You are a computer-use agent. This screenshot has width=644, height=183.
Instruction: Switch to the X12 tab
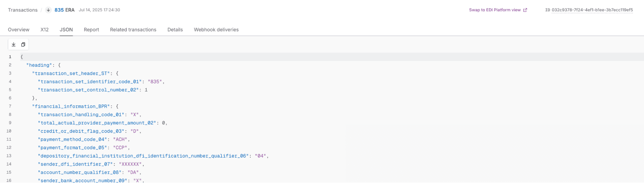[x=44, y=30]
